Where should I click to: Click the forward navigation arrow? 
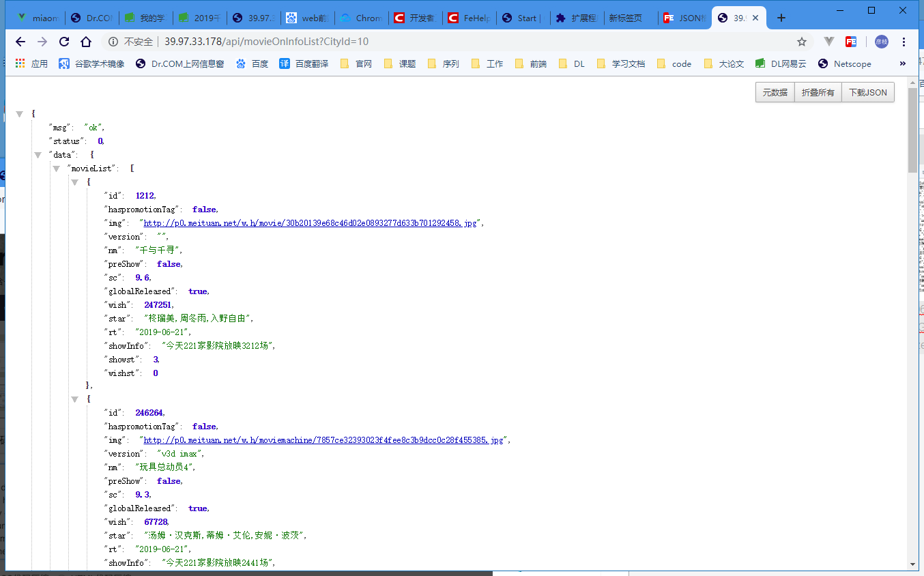click(42, 42)
